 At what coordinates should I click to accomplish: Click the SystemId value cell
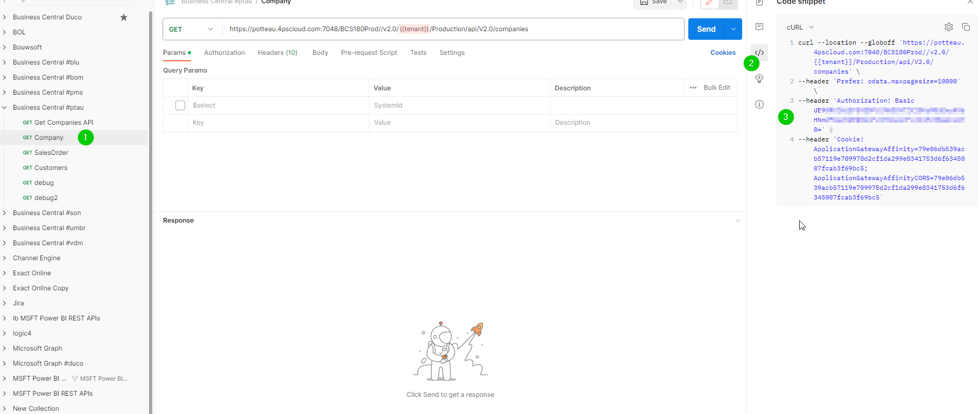[x=459, y=105]
